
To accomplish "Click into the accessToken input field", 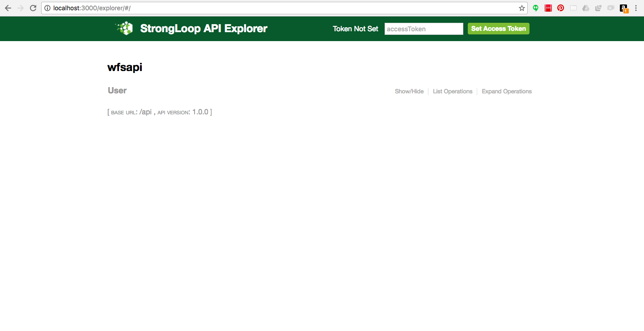I will tap(424, 29).
